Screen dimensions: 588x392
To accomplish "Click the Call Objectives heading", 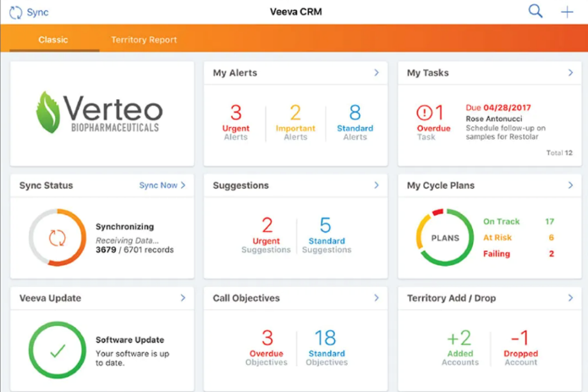I will pyautogui.click(x=246, y=298).
